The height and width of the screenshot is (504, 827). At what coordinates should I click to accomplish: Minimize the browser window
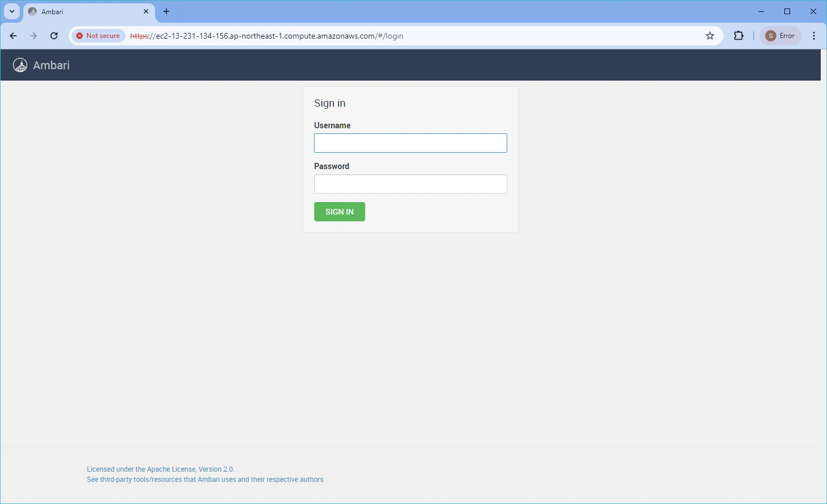[x=761, y=11]
